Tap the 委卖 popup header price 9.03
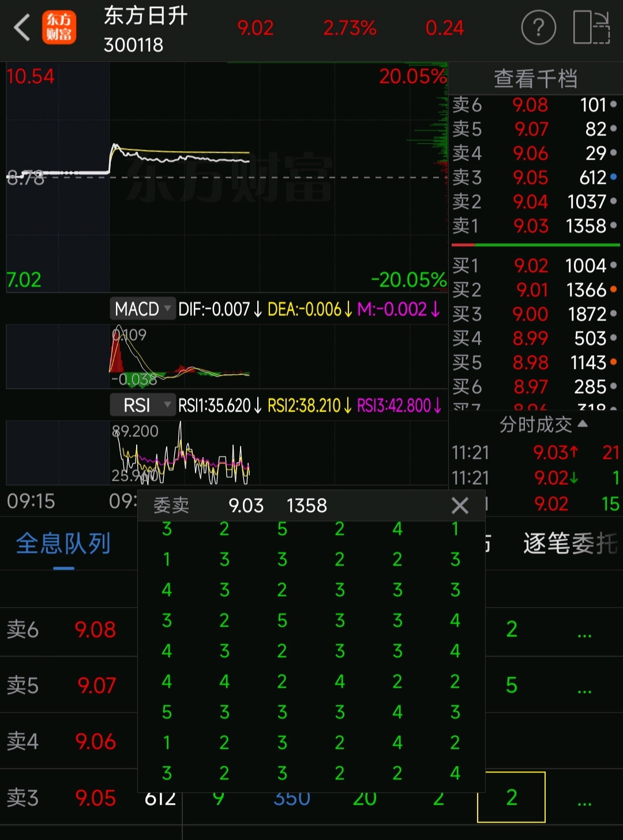The image size is (623, 840). pos(246,506)
